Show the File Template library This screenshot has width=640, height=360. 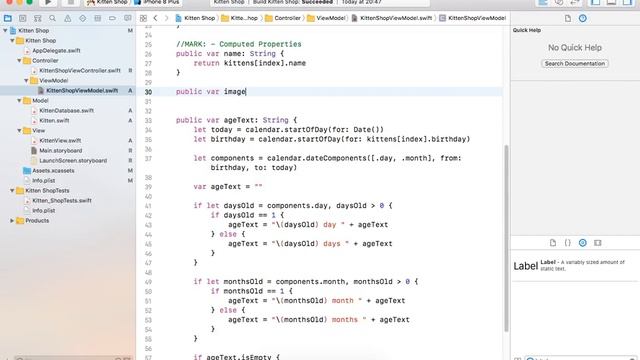coord(553,242)
